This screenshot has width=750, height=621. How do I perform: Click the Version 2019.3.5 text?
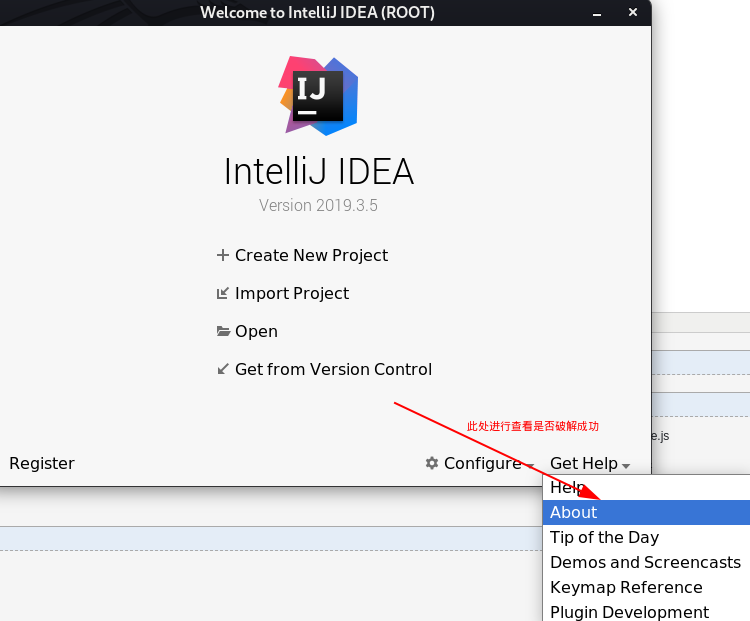pyautogui.click(x=318, y=205)
